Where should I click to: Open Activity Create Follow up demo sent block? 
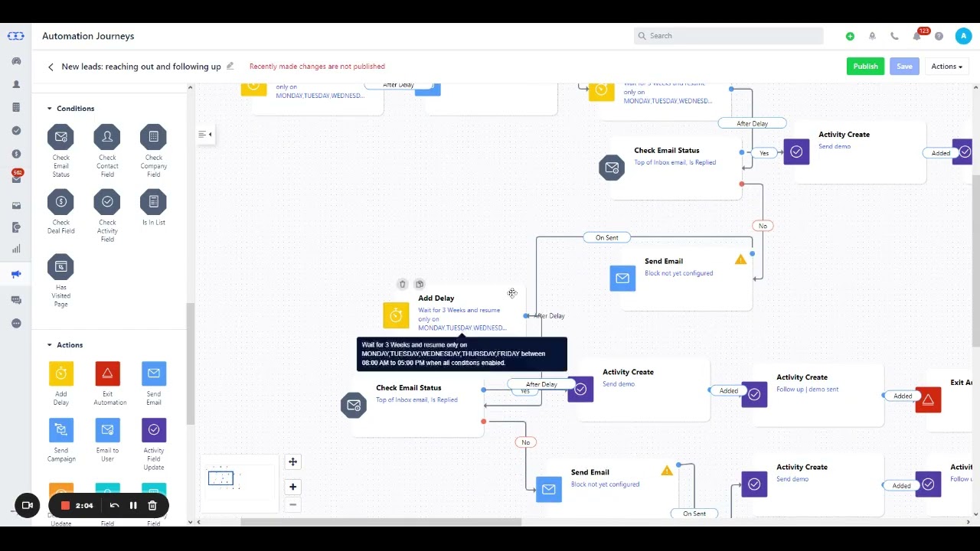pos(812,395)
